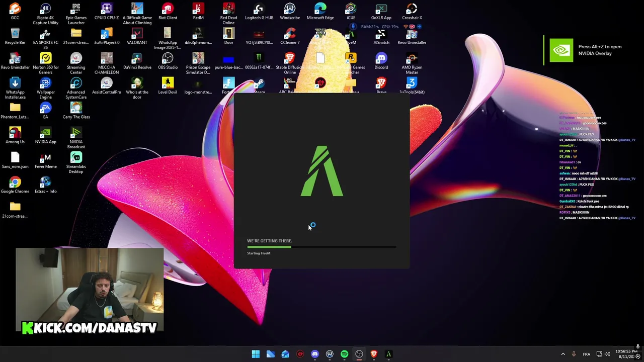Open GoXLR App desktop icon

coord(381,12)
